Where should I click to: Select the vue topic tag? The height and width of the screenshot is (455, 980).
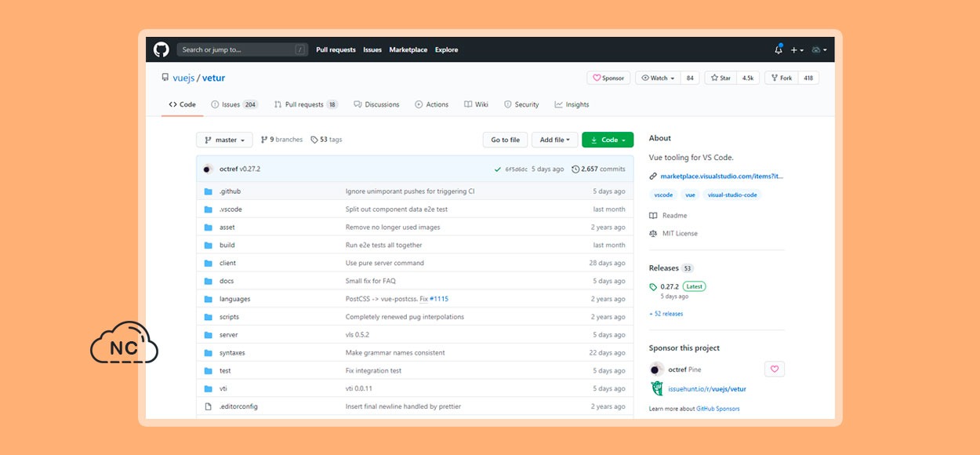coord(690,195)
